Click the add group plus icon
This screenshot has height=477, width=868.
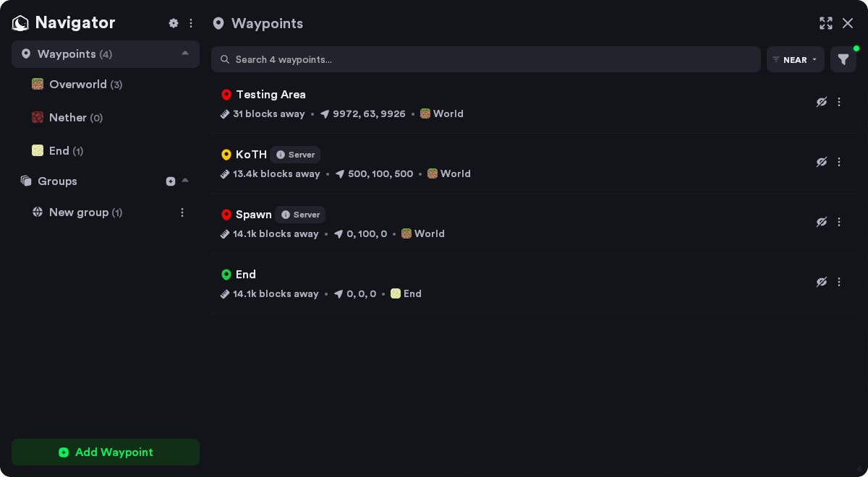pyautogui.click(x=171, y=181)
